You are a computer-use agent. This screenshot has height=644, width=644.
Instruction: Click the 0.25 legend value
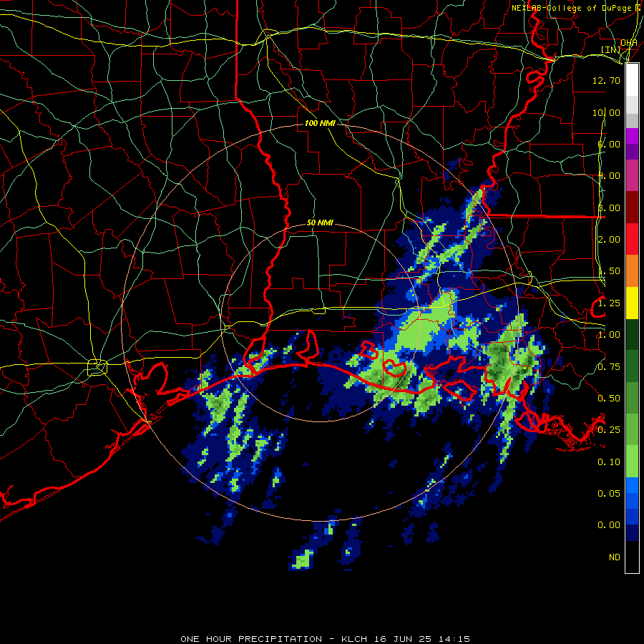tap(609, 430)
